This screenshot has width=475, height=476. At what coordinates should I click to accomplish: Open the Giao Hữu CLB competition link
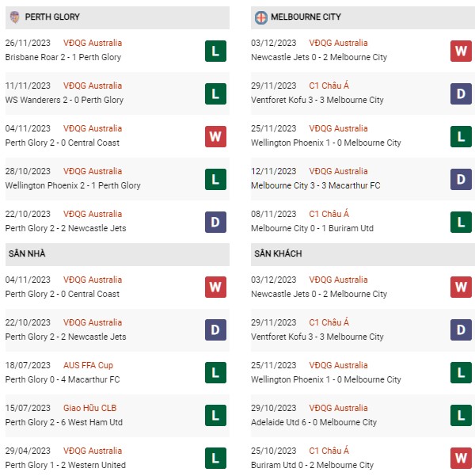click(x=89, y=408)
